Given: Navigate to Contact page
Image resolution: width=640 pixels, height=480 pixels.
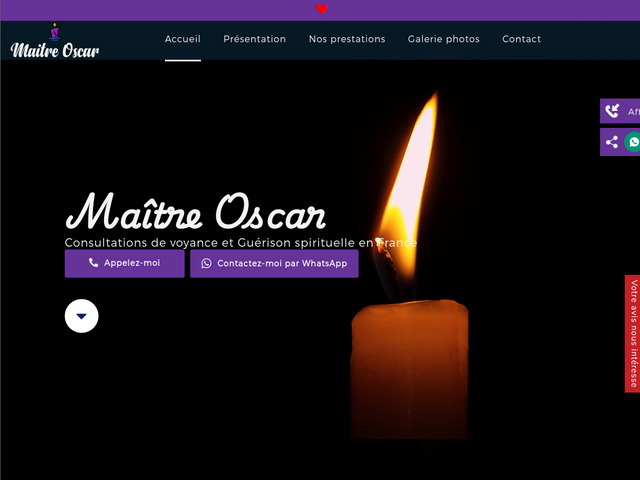Looking at the screenshot, I should [x=521, y=39].
